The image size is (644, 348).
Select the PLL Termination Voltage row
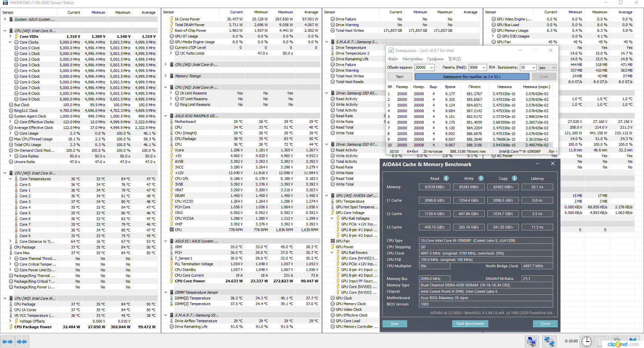[240, 264]
